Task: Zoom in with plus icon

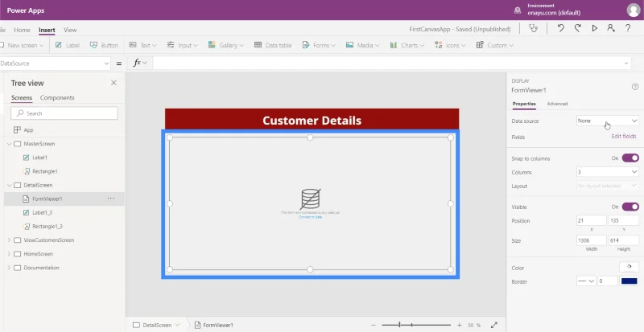Action: (459, 325)
